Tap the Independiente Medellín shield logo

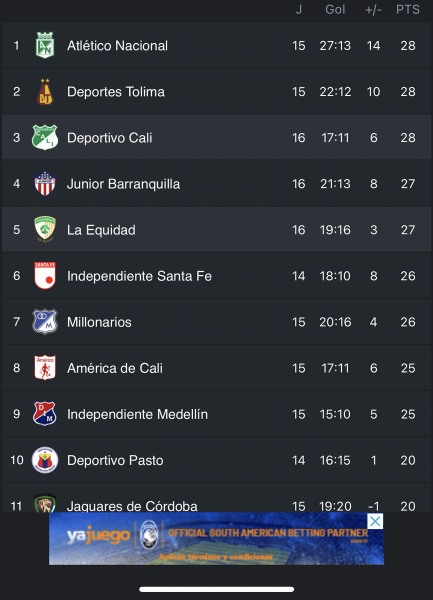pos(45,414)
